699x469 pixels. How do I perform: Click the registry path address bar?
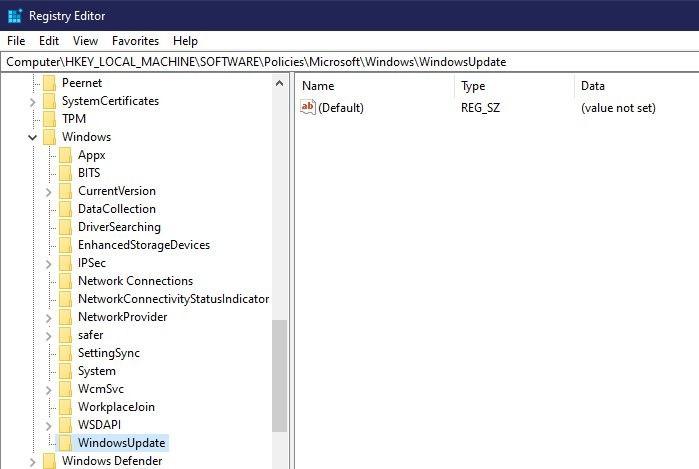click(x=350, y=62)
